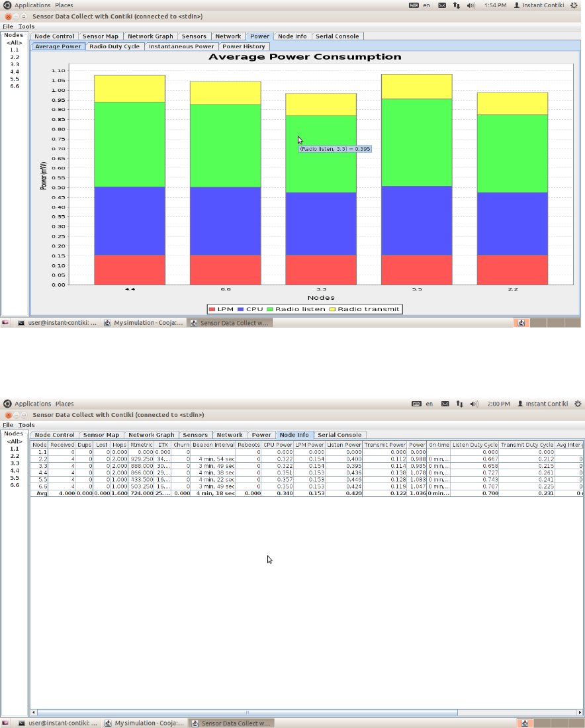The width and height of the screenshot is (585, 728).
Task: Click the left arrow of the table's horizontal scrollbar
Action: coord(34,712)
